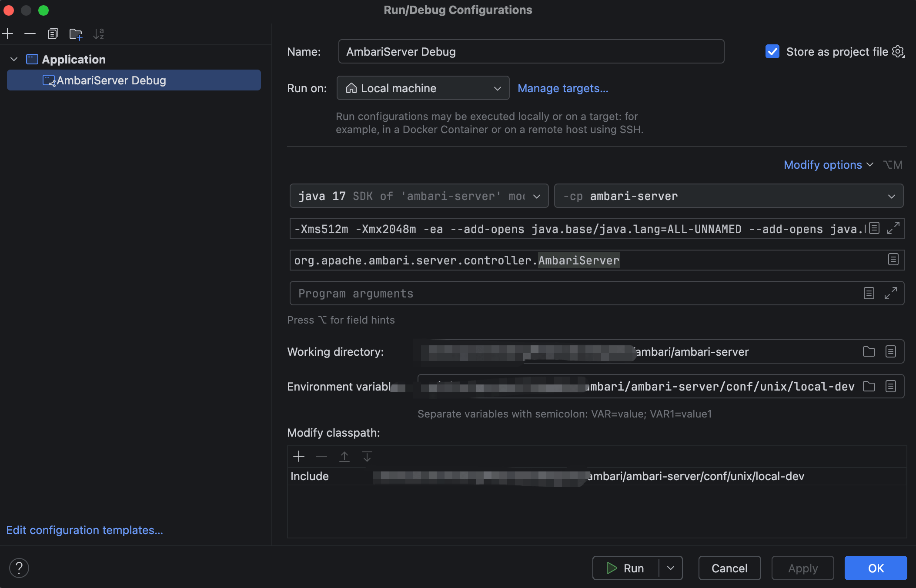916x588 pixels.
Task: Add a classpath entry under Modify classpath
Action: click(x=299, y=456)
